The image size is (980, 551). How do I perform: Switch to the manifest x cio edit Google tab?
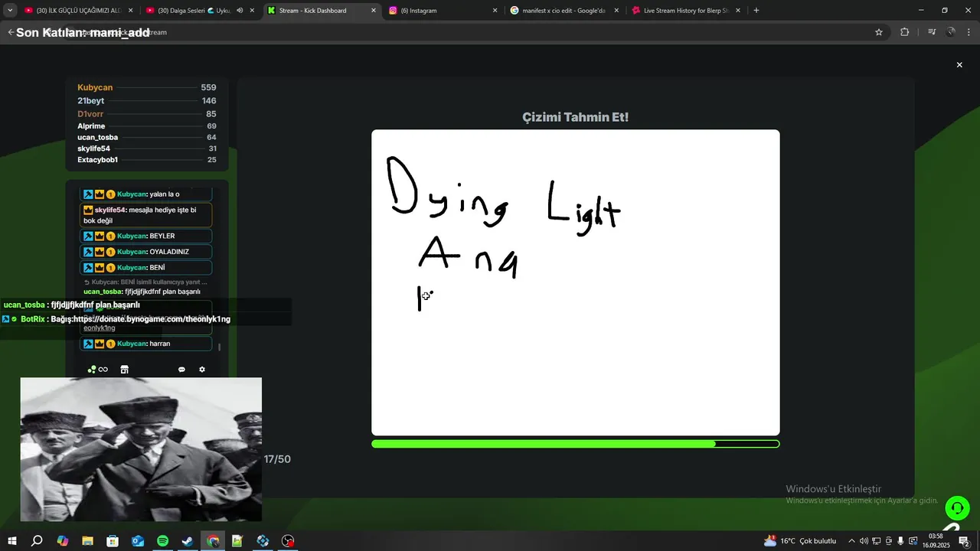pyautogui.click(x=564, y=11)
